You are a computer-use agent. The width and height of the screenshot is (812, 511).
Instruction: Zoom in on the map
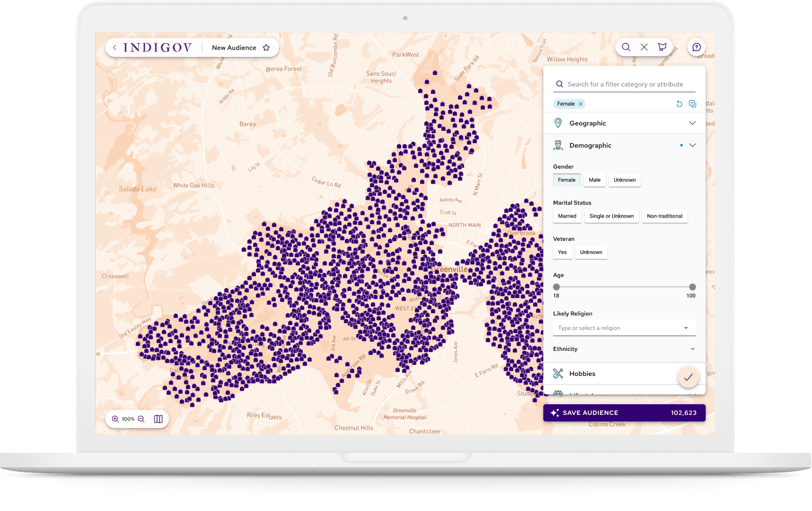coord(115,419)
